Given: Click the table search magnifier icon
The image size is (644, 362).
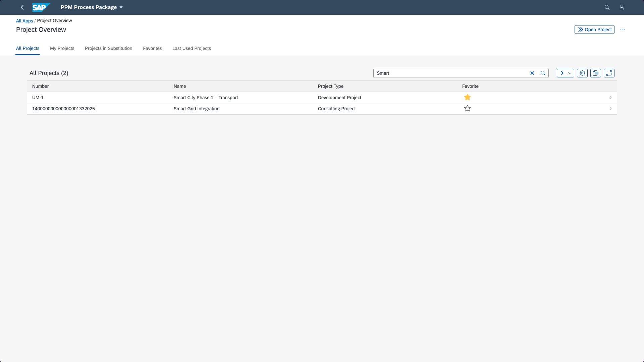Looking at the screenshot, I should click(x=543, y=73).
